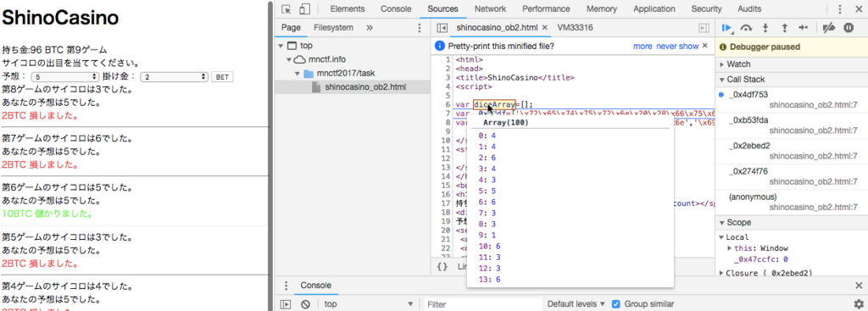Toggle the device toolbar icon
This screenshot has width=868, height=311.
[304, 8]
